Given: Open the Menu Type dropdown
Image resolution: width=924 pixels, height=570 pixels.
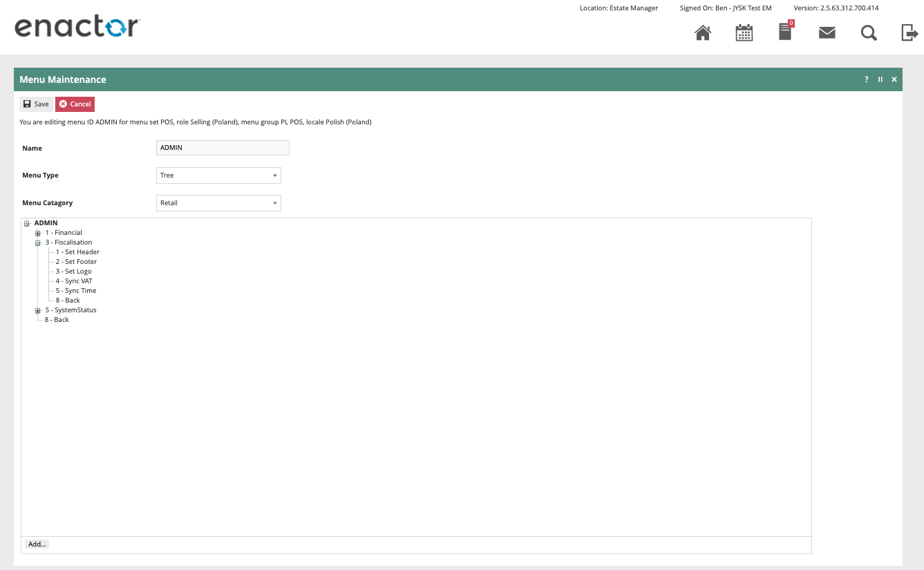Looking at the screenshot, I should 218,175.
